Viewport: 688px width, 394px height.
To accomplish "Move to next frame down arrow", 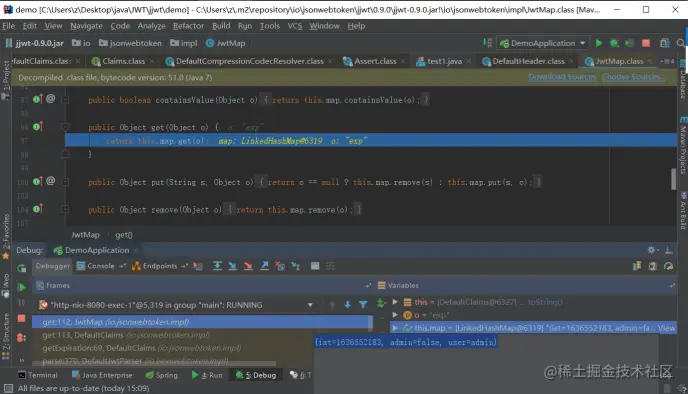I will click(348, 304).
